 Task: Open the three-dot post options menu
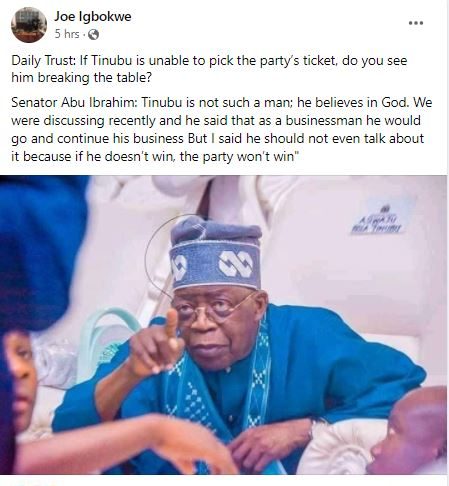tap(416, 23)
